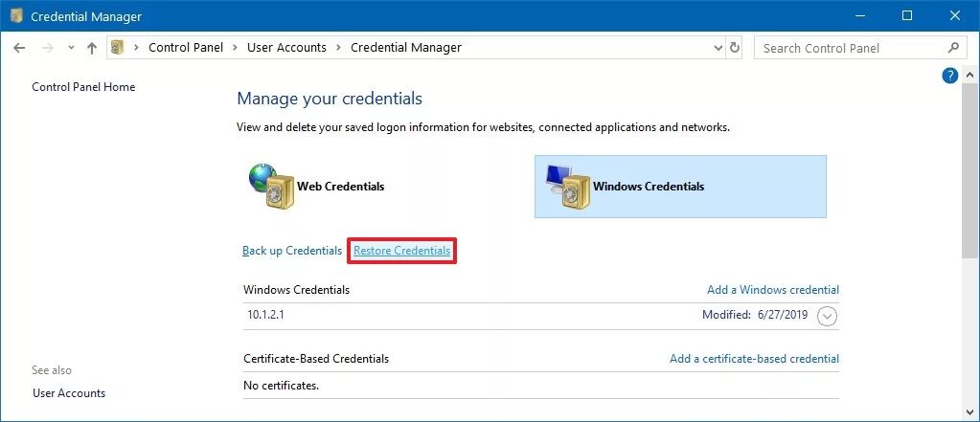The image size is (980, 422).
Task: Click the vertical scrollbar up arrow
Action: pyautogui.click(x=970, y=77)
